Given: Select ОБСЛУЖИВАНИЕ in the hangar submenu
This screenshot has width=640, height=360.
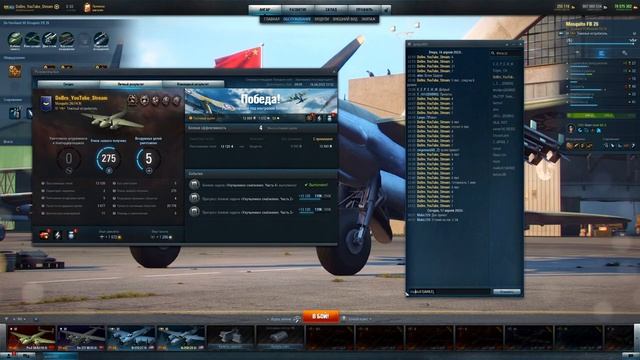Looking at the screenshot, I should (297, 19).
